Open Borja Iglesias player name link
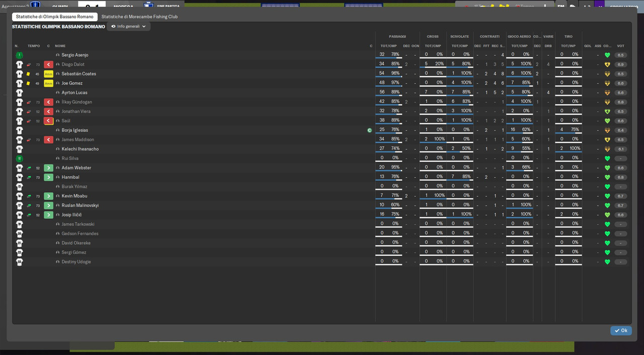 (x=75, y=130)
